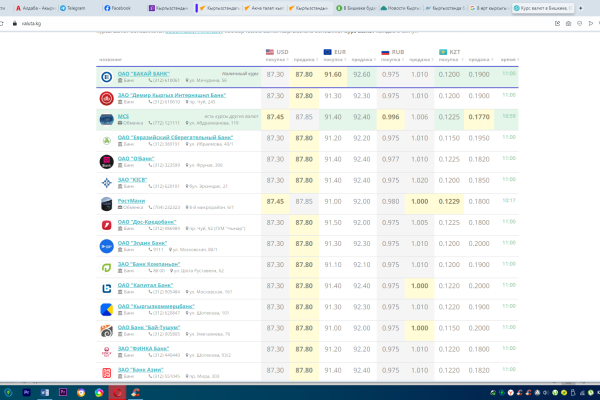Open CCleaner icon on the taskbar
The image size is (600, 400).
(135, 392)
